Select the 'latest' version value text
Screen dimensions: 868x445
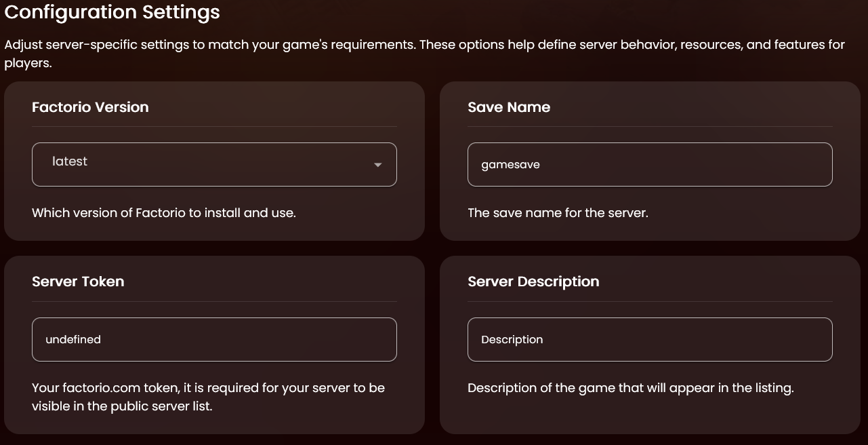coord(70,161)
